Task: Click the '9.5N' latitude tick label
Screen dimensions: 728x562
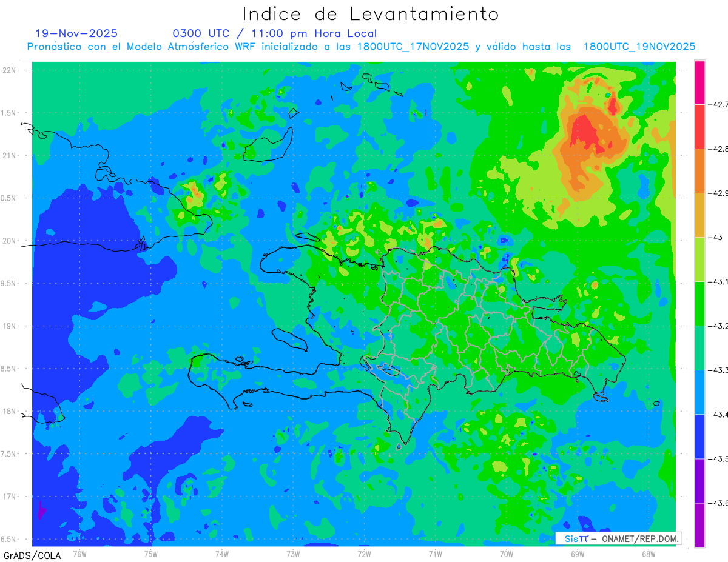Action: click(9, 284)
